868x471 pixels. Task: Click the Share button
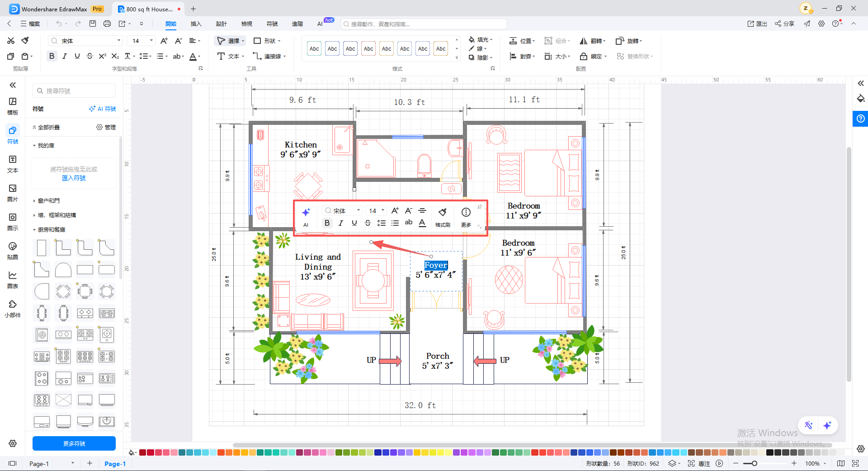(x=784, y=24)
